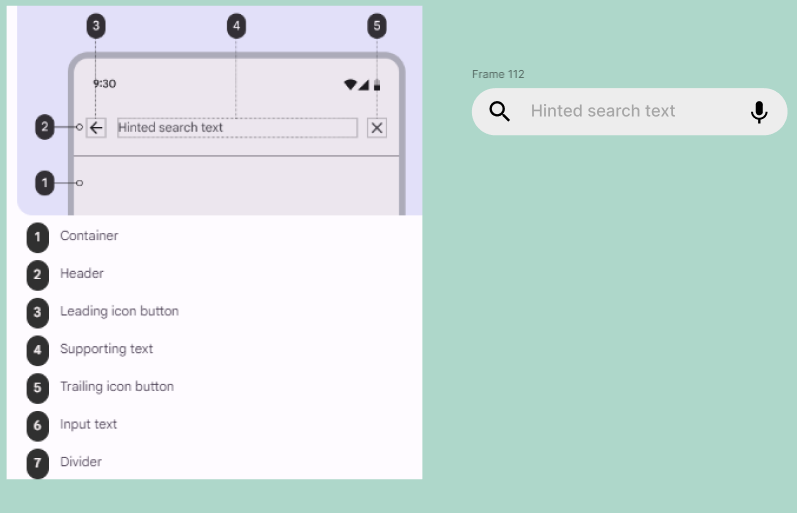The image size is (797, 513).
Task: Click the magnifier search icon in Frame 112
Action: coord(500,111)
